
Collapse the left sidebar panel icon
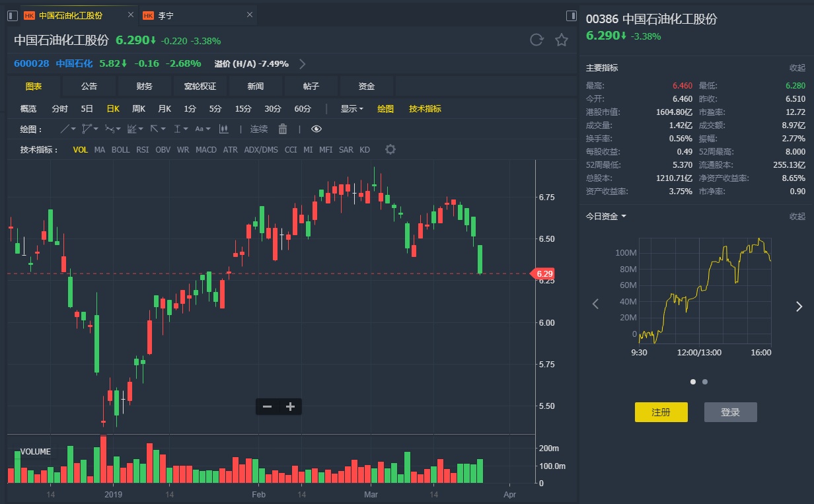click(x=13, y=15)
